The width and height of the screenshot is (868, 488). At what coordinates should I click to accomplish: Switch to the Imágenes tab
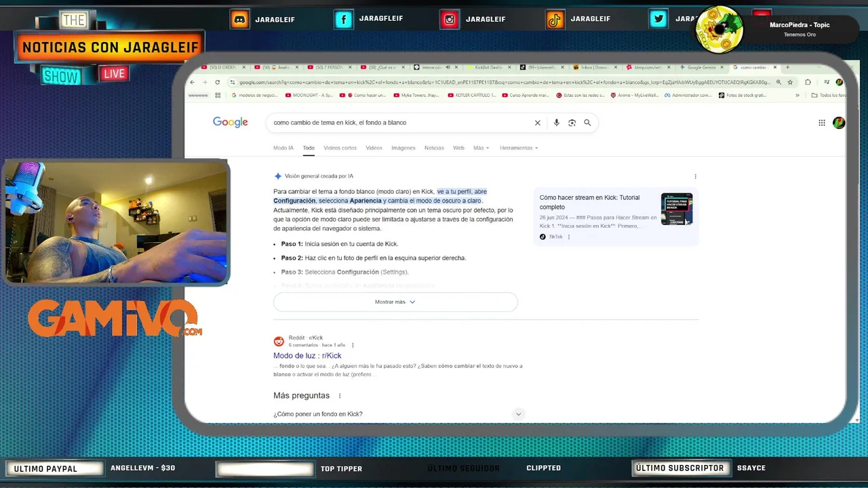(403, 148)
